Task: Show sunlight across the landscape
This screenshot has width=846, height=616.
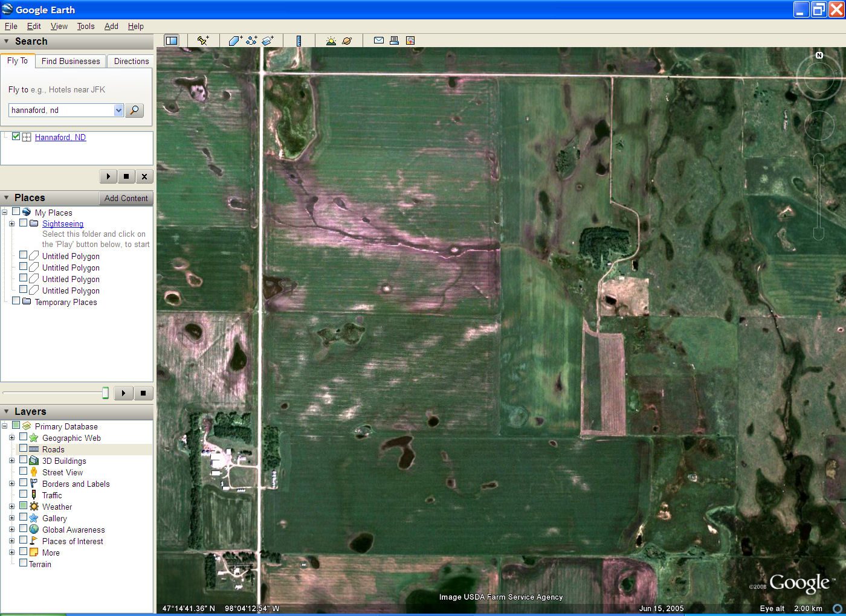Action: click(331, 40)
